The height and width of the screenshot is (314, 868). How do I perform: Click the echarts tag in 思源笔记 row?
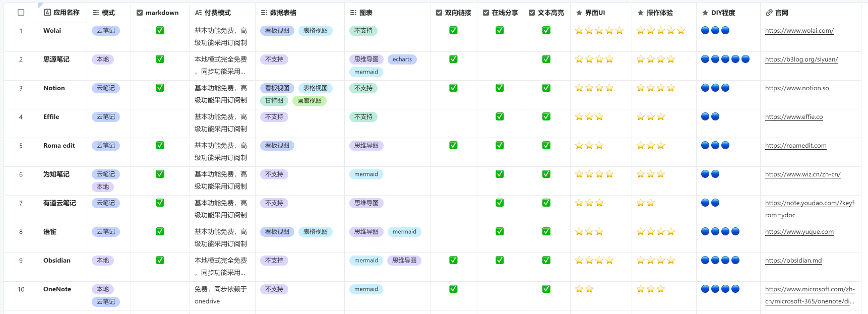point(402,59)
